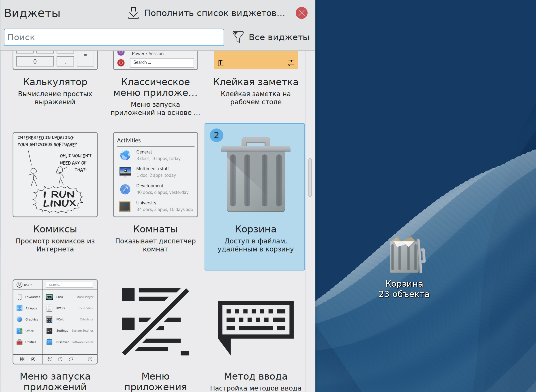Click the sticky note settings sliders icon
The image size is (536, 392).
tap(291, 63)
